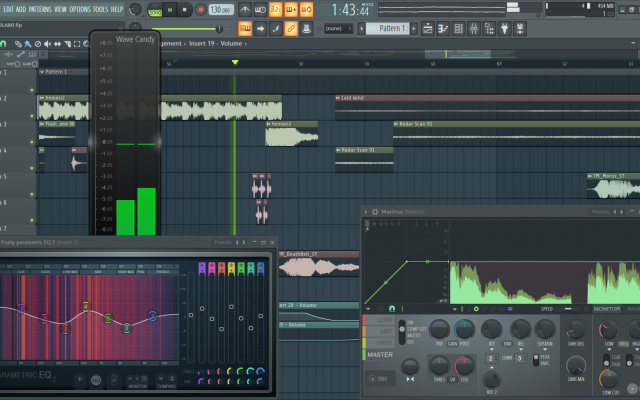Click the Maximus gear settings icon
The image size is (640, 400).
[x=375, y=212]
